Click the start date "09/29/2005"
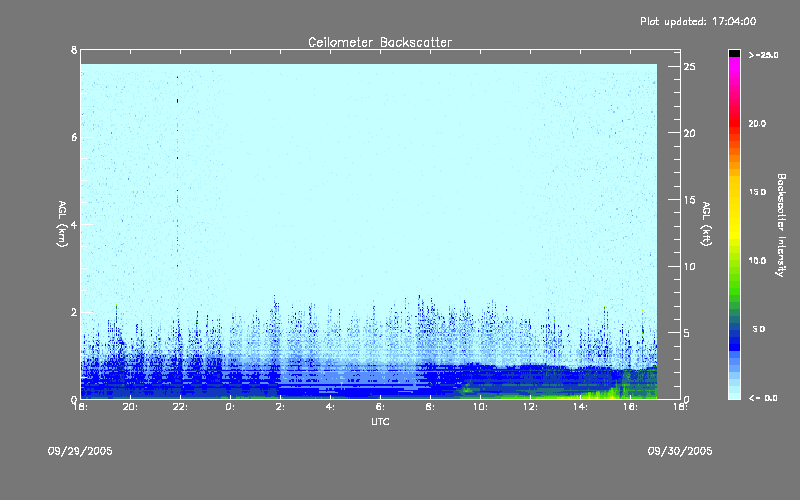The height and width of the screenshot is (500, 800). [x=80, y=451]
